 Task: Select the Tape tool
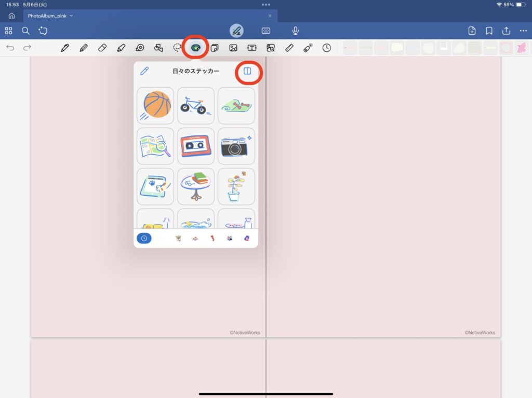tap(140, 48)
